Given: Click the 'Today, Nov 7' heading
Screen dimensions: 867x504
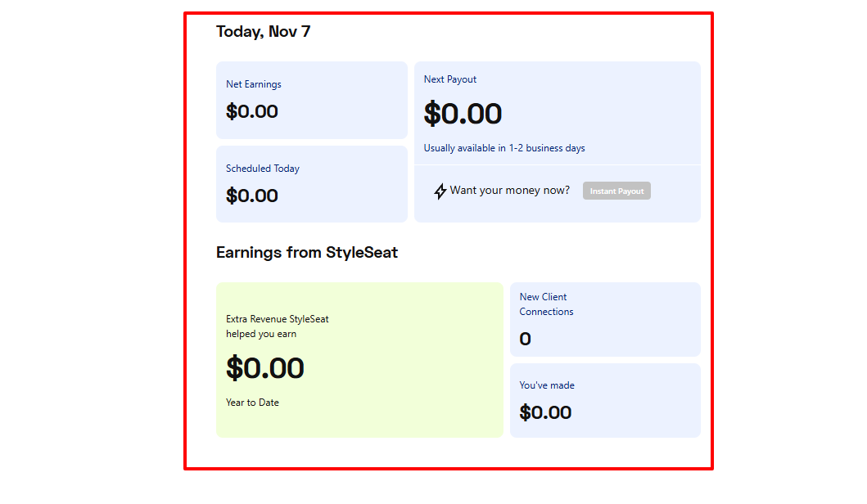Looking at the screenshot, I should [263, 31].
